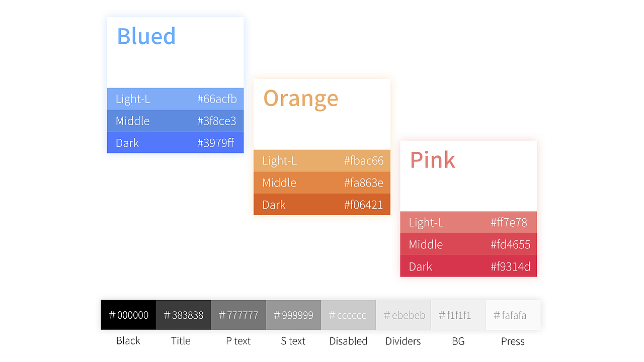Choose the P text #777777 swatch
Viewport: 644px width, 362px height.
[x=238, y=315]
